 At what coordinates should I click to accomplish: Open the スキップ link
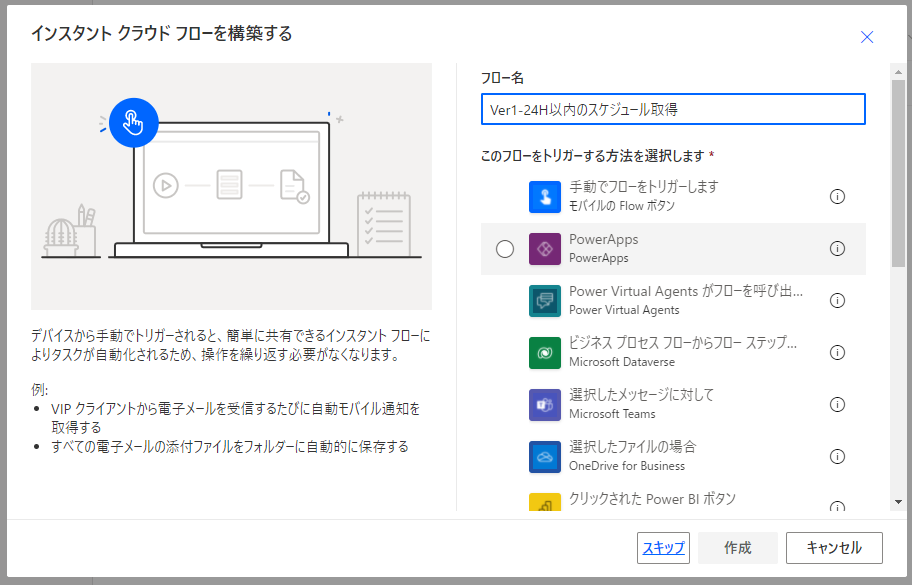pyautogui.click(x=663, y=547)
